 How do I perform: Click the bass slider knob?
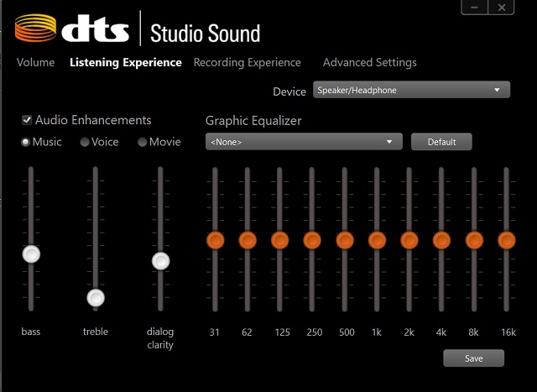click(x=31, y=254)
